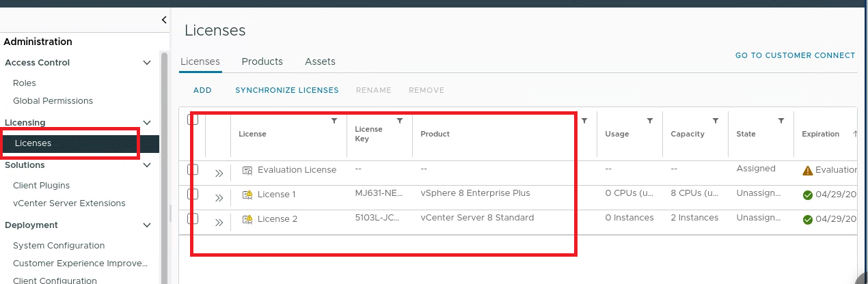
Task: Click the Evaluation License row icon
Action: click(x=247, y=170)
